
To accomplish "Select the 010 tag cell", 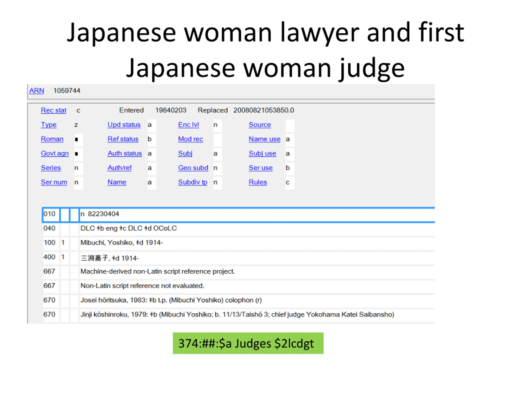I will [51, 214].
